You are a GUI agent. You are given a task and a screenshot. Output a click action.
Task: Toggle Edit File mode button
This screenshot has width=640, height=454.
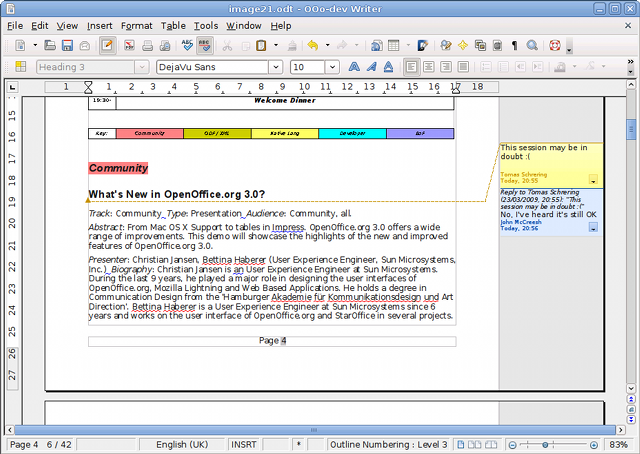(x=107, y=46)
